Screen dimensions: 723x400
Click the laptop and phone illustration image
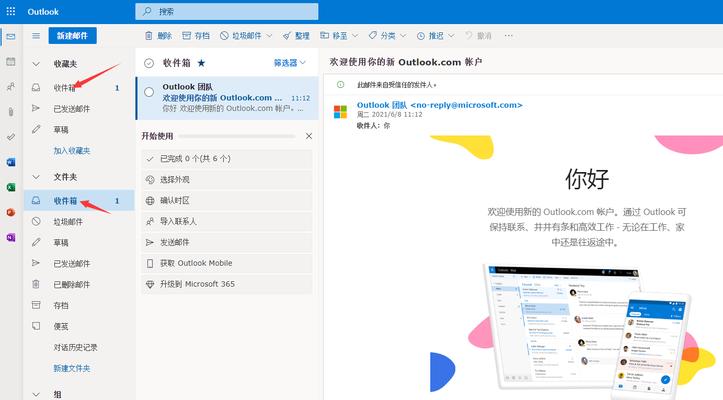click(x=587, y=331)
